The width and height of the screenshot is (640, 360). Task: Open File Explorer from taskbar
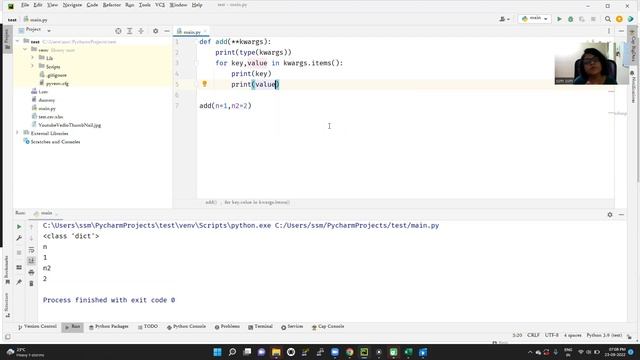coord(276,352)
